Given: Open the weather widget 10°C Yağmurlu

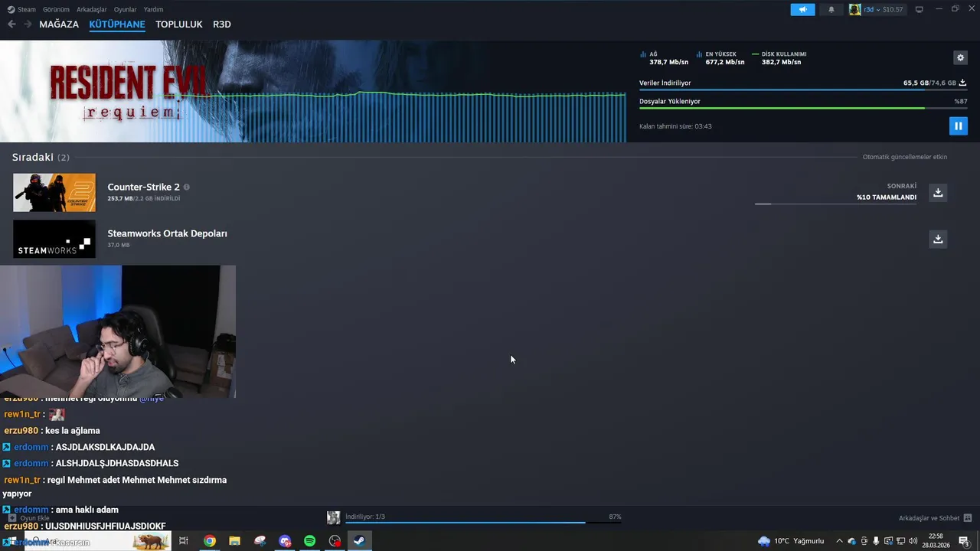Looking at the screenshot, I should click(791, 541).
